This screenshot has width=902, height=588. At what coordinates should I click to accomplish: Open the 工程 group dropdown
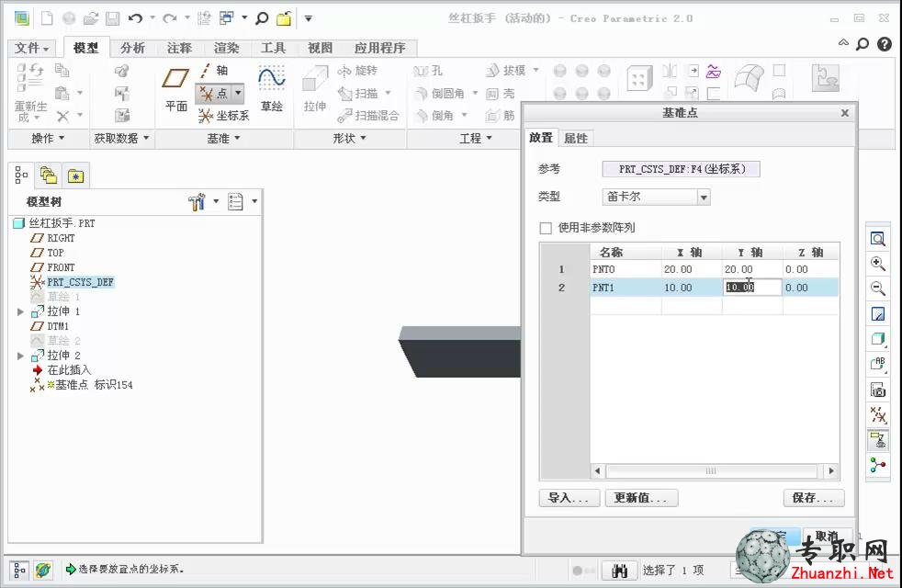475,138
